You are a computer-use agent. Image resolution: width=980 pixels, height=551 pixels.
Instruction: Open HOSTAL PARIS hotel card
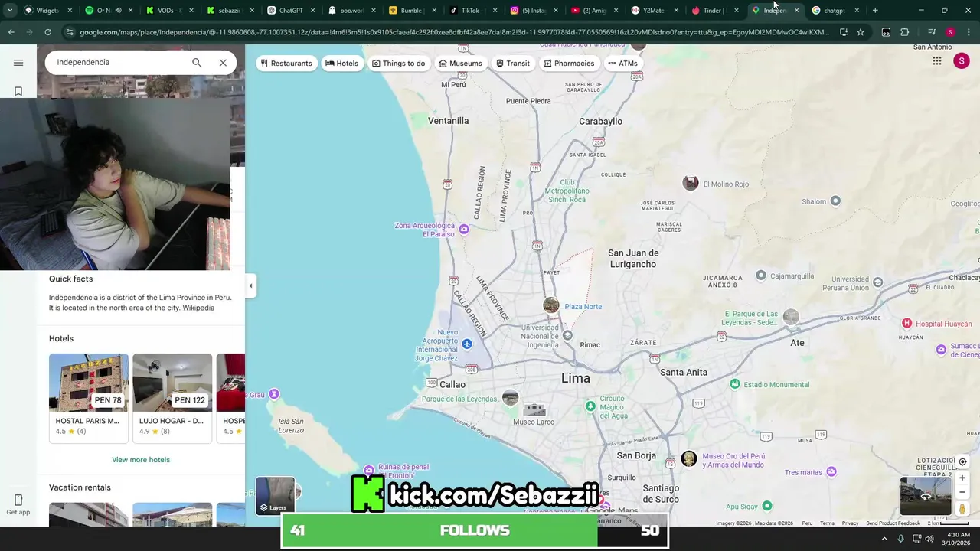pos(89,398)
